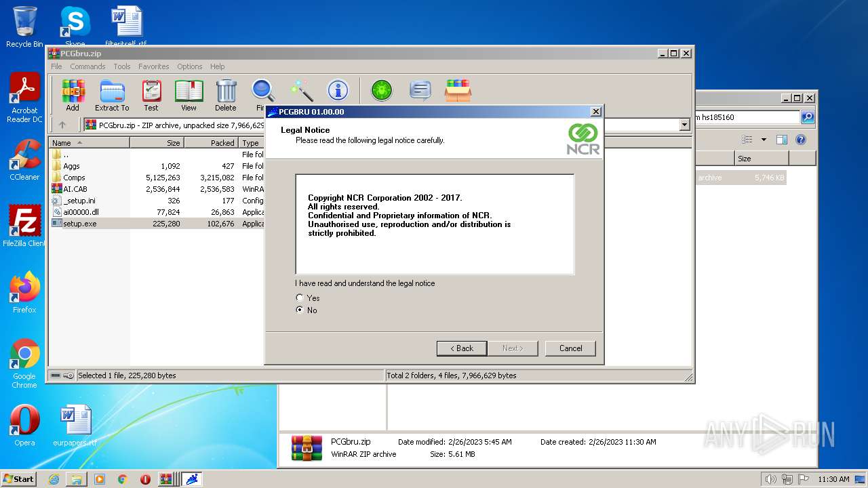The image size is (868, 488).
Task: Click the Extract To toolbar icon
Action: click(x=112, y=95)
